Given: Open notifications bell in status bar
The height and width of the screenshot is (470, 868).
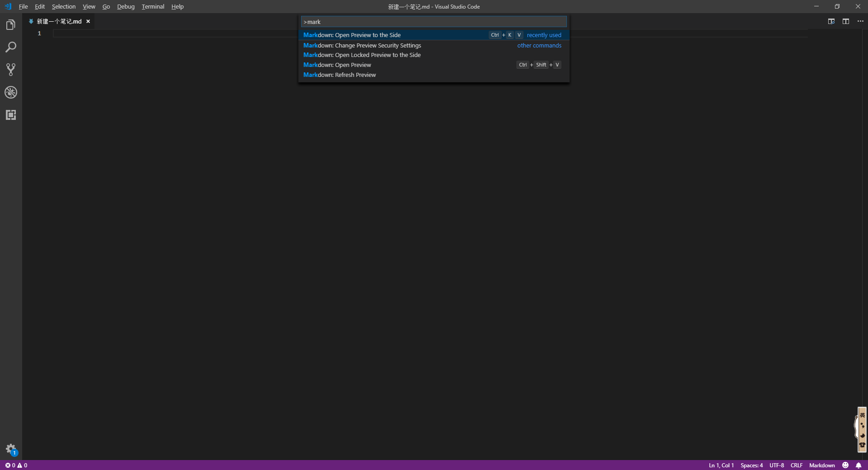Looking at the screenshot, I should (x=859, y=465).
